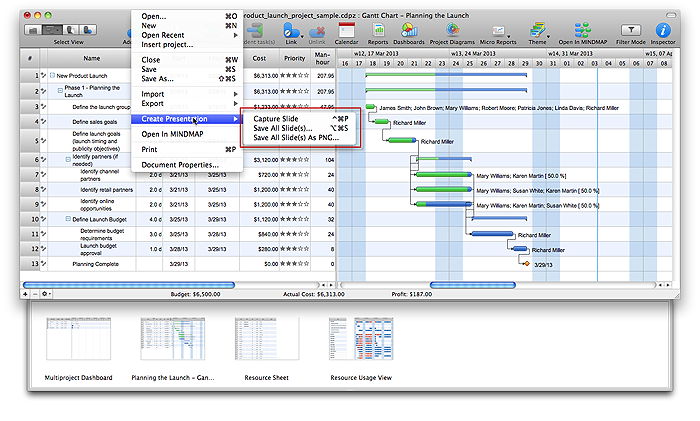The image size is (700, 421).
Task: Click the Budget: $6,500.00 status text
Action: [x=195, y=294]
